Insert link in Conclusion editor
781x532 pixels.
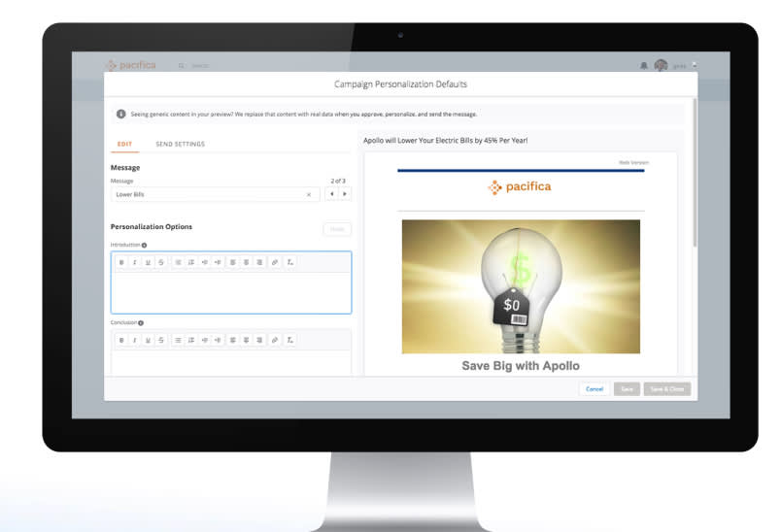[x=275, y=341]
